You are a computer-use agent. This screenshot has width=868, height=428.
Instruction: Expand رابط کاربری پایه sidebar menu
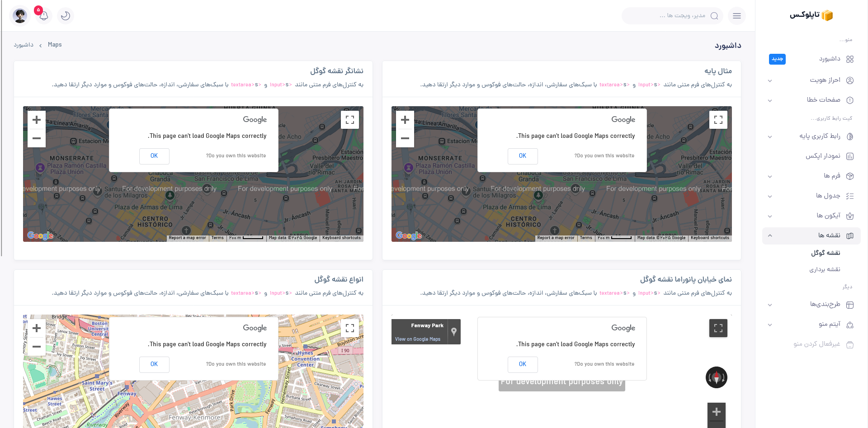coord(811,136)
